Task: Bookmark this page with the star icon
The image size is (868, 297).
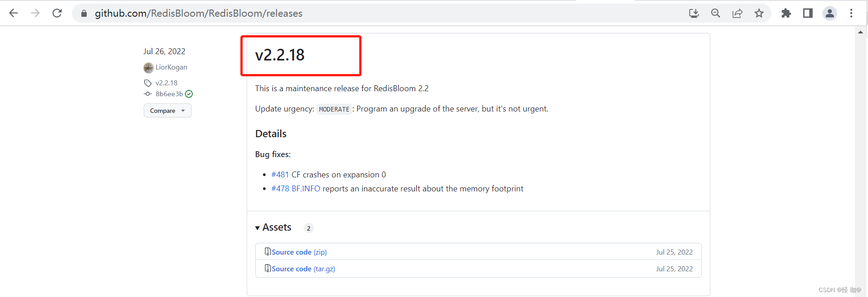Action: click(759, 13)
